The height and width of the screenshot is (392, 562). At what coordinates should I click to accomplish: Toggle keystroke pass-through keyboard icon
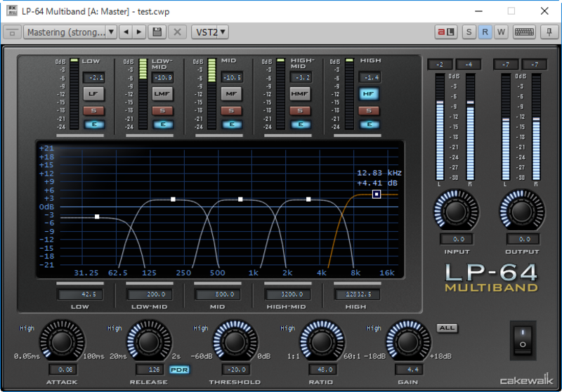tap(524, 32)
